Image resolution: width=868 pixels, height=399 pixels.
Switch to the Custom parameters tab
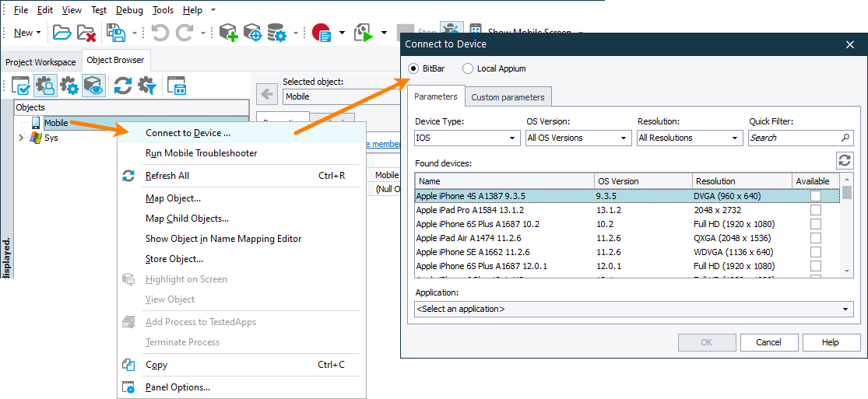point(508,97)
